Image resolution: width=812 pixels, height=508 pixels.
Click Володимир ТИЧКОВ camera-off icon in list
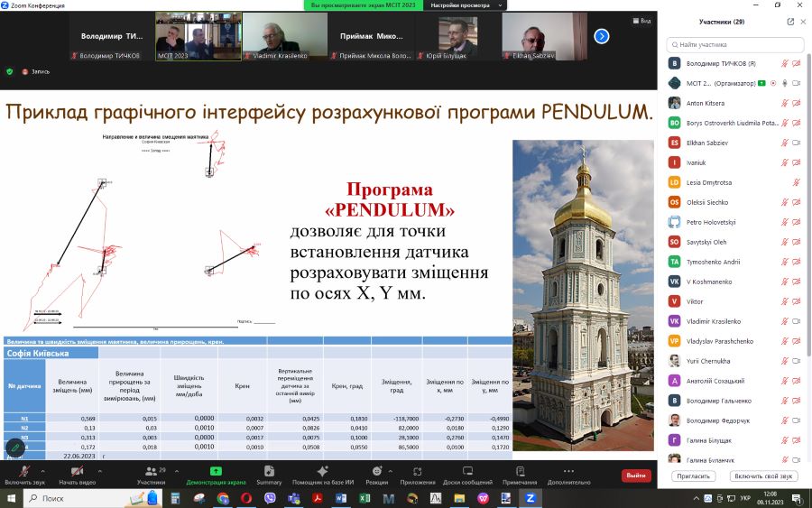797,63
